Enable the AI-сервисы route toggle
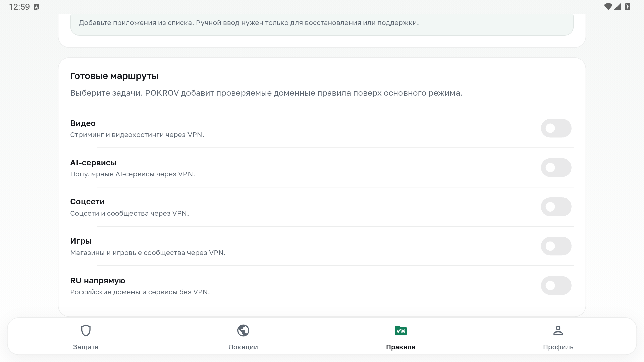 [556, 167]
